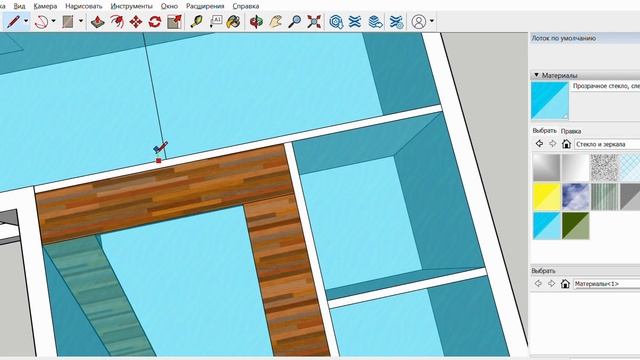Viewport: 640px width, 360px height.
Task: Click the Лоток по умолчанию tray title
Action: [563, 38]
